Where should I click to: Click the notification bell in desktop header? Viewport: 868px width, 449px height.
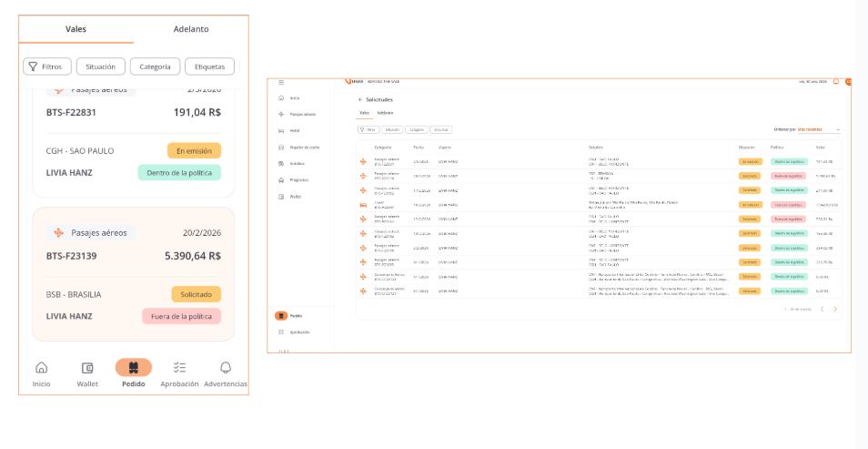(x=835, y=82)
